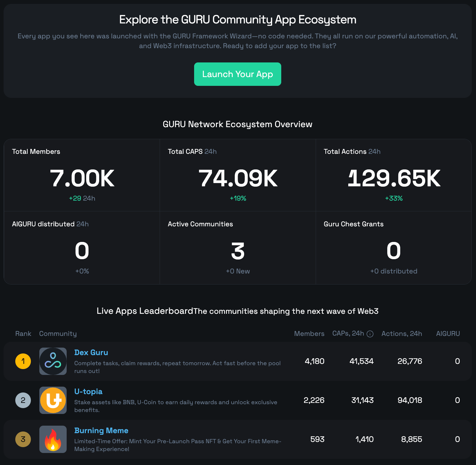Click the AIGURU column header
Viewport: 476px width, 465px height.
click(x=448, y=334)
